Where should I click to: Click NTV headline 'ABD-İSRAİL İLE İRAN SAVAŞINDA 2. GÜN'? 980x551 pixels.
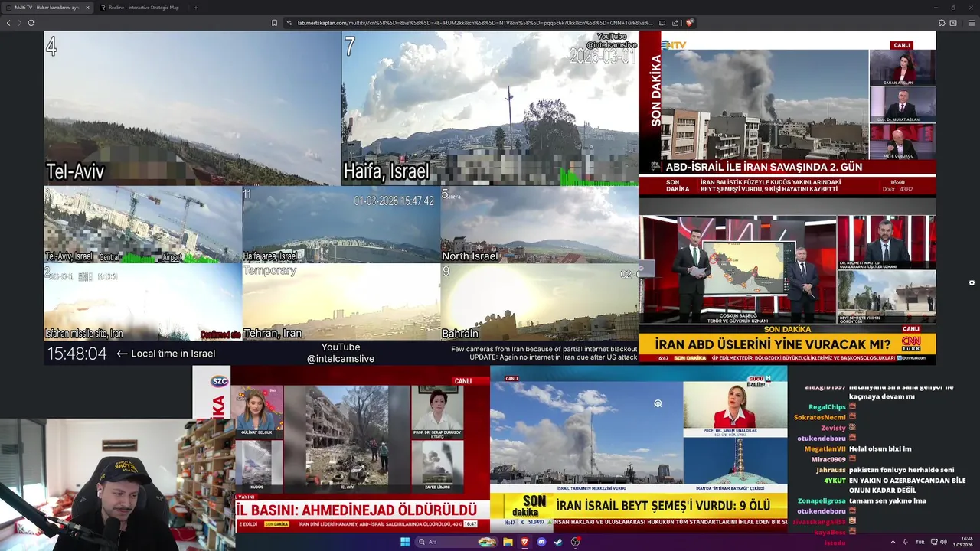pyautogui.click(x=763, y=167)
